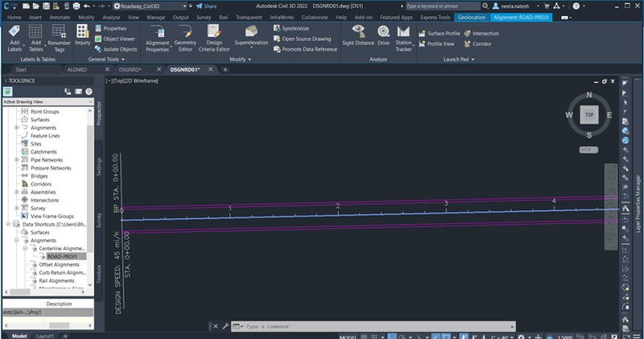Launch the Object Viewer
644x339 pixels.
115,39
